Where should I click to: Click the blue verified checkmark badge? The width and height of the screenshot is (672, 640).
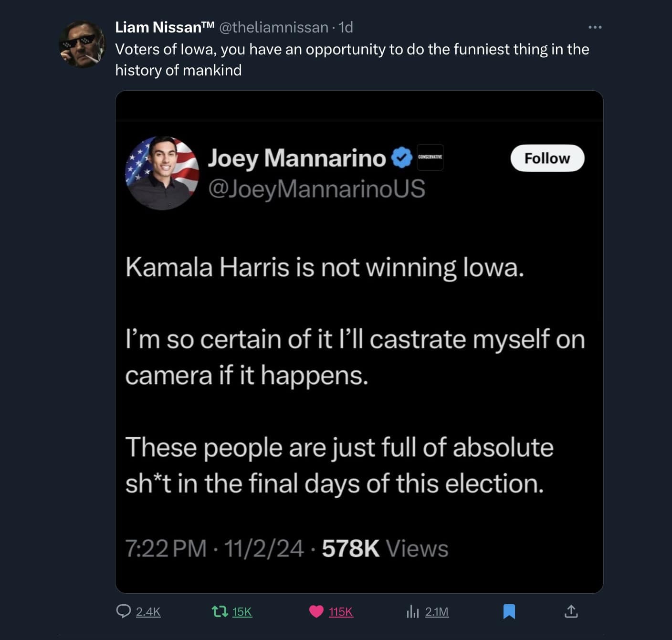[x=402, y=158]
